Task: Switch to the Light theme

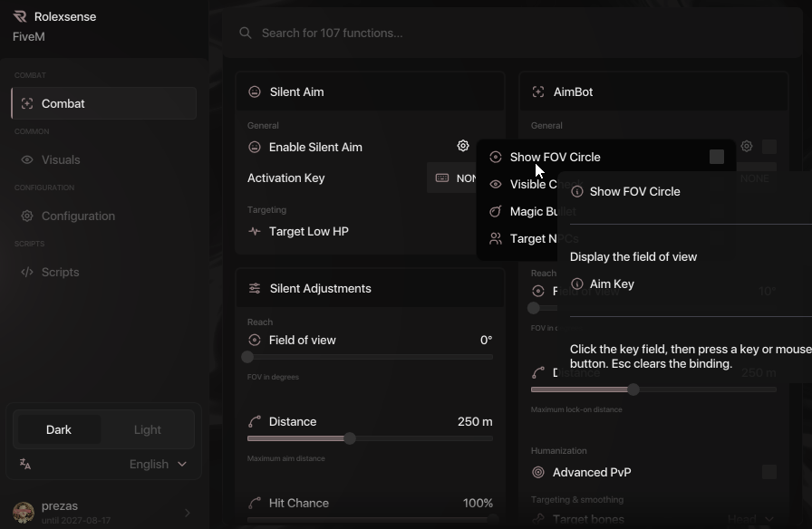Action: (x=147, y=429)
